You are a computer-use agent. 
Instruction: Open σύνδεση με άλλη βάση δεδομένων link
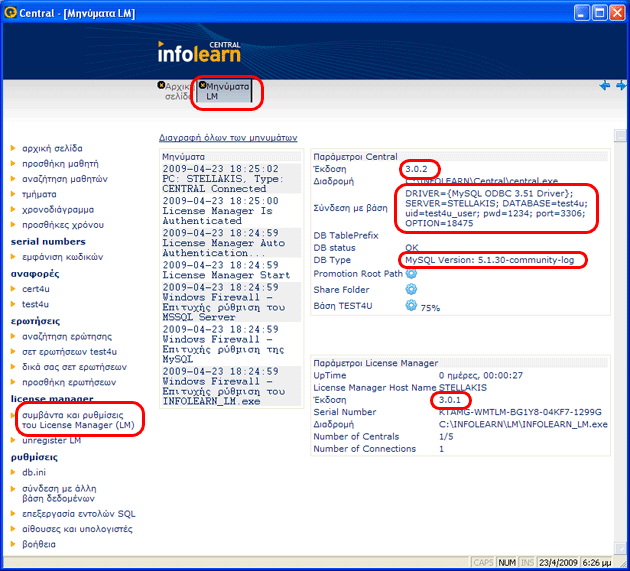pyautogui.click(x=59, y=493)
